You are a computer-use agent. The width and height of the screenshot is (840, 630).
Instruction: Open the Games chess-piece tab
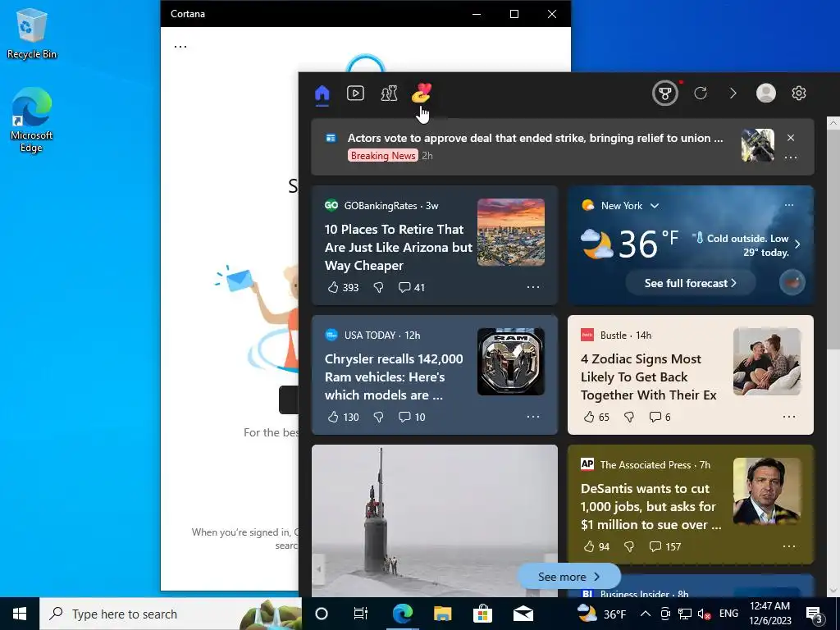[389, 94]
